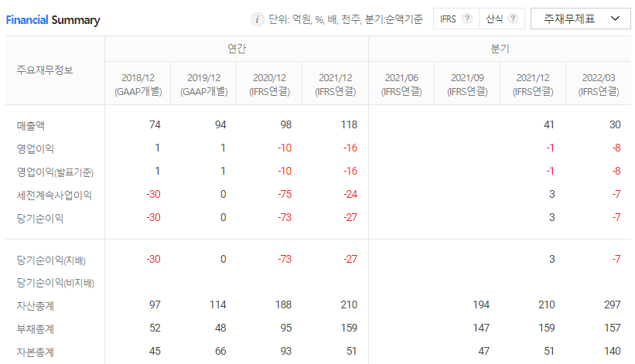Click the 영업이익 row label

[x=36, y=148]
